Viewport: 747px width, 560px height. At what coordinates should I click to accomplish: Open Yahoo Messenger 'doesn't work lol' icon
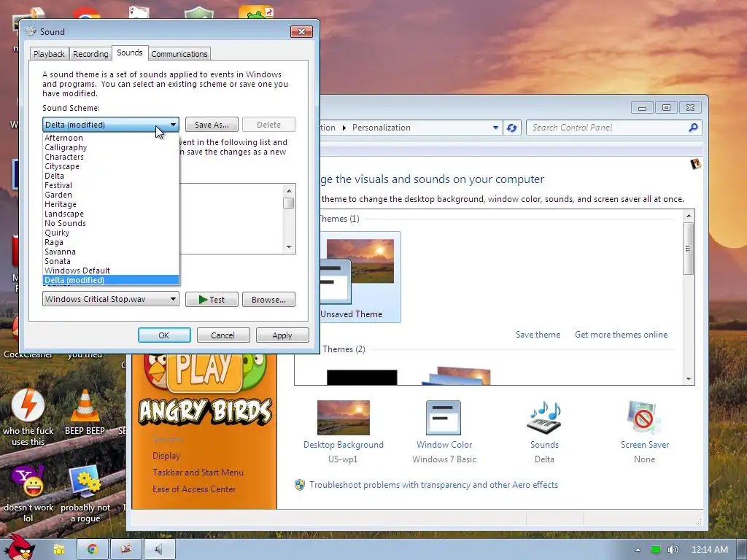click(28, 494)
